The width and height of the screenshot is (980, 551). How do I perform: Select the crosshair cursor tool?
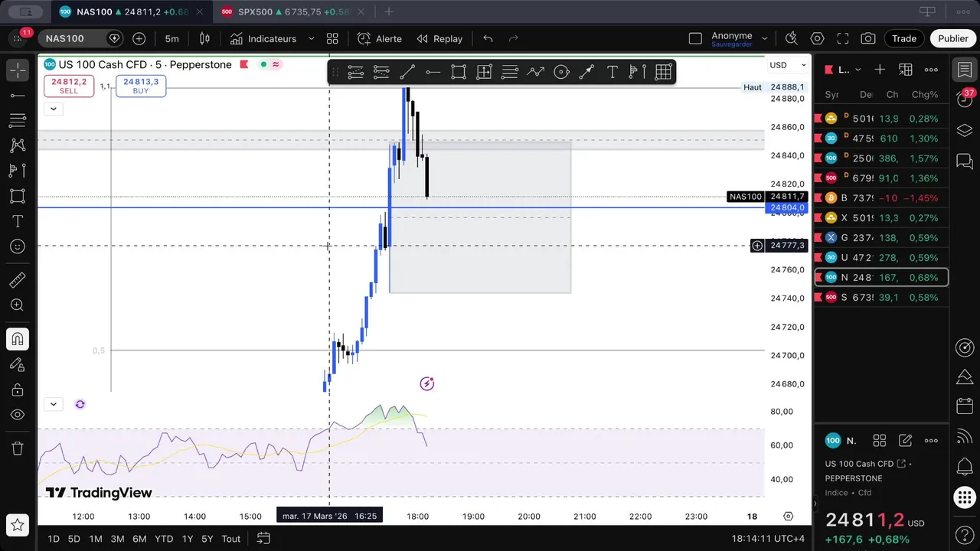click(x=17, y=70)
